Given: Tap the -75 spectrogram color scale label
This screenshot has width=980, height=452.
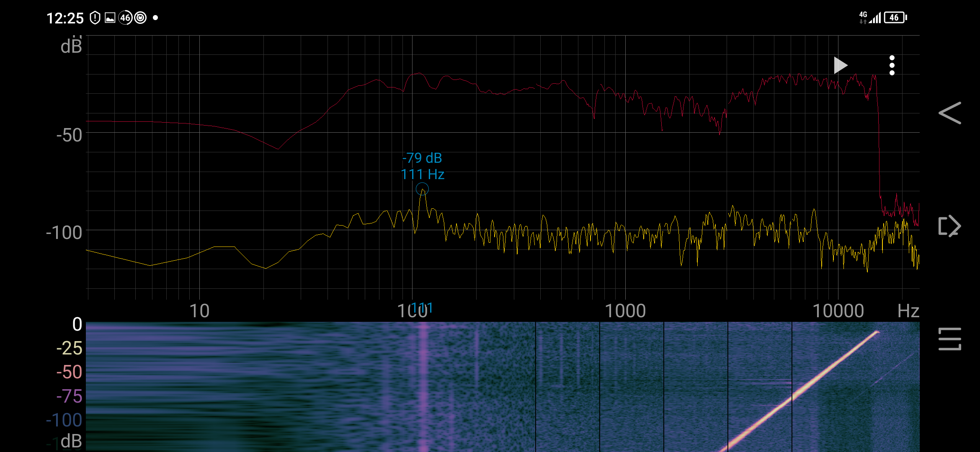Looking at the screenshot, I should 69,396.
